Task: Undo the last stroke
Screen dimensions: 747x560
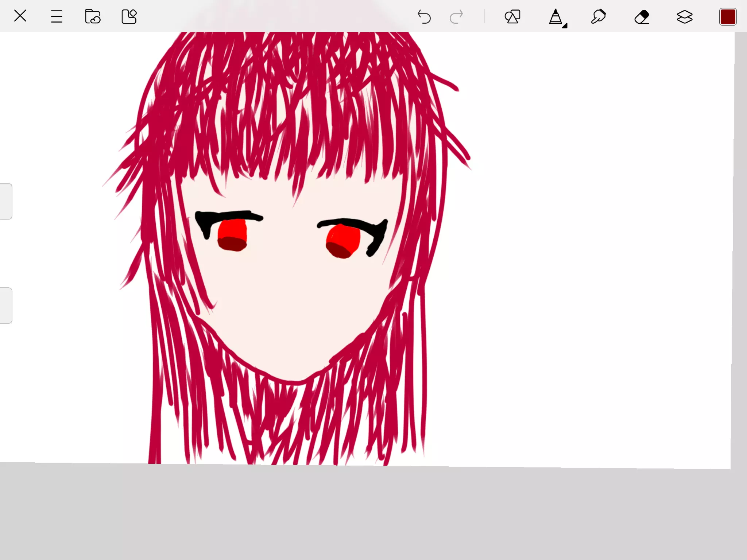Action: tap(424, 17)
